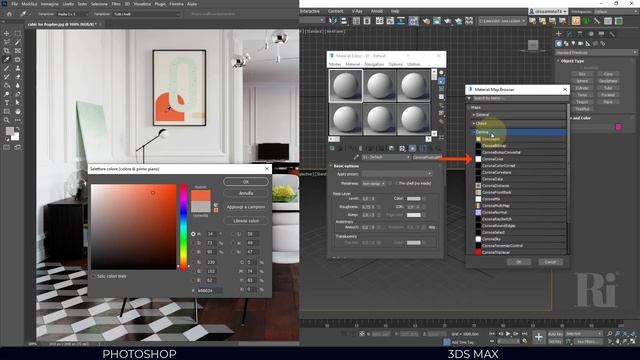This screenshot has height=360, width=640.
Task: Open the Campione sample size dropdown
Action: 72,14
